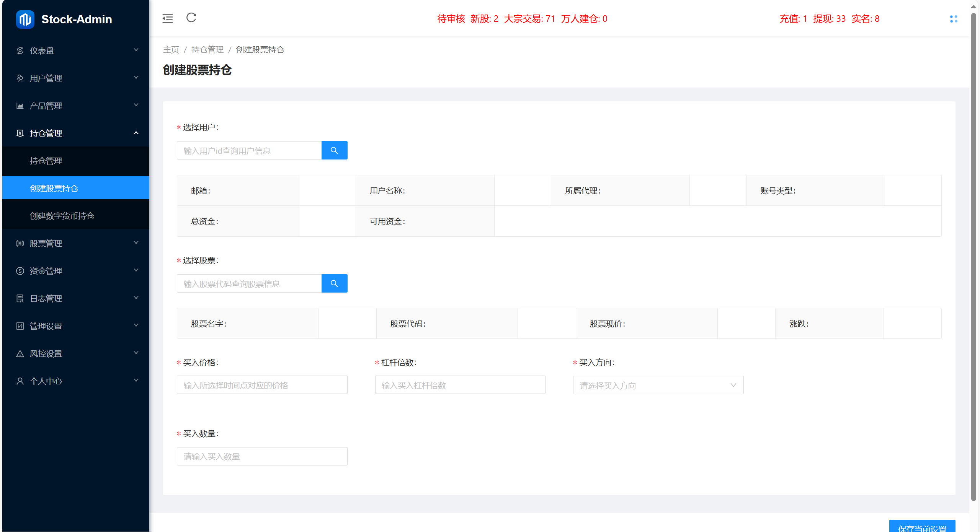Select the product management (产品管理) chart icon

20,105
